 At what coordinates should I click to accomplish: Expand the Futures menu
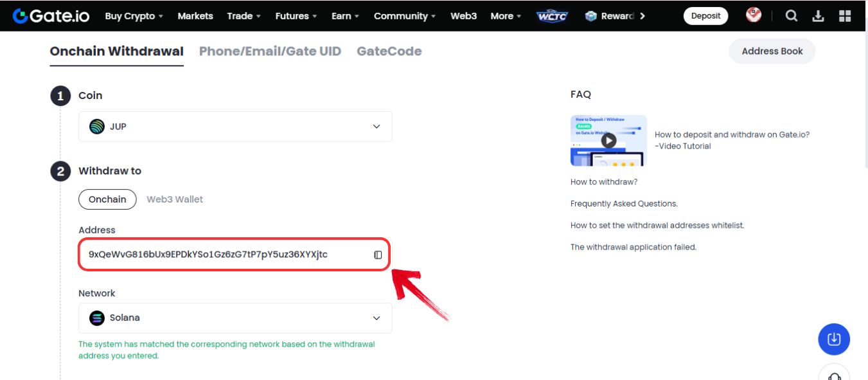pyautogui.click(x=296, y=16)
